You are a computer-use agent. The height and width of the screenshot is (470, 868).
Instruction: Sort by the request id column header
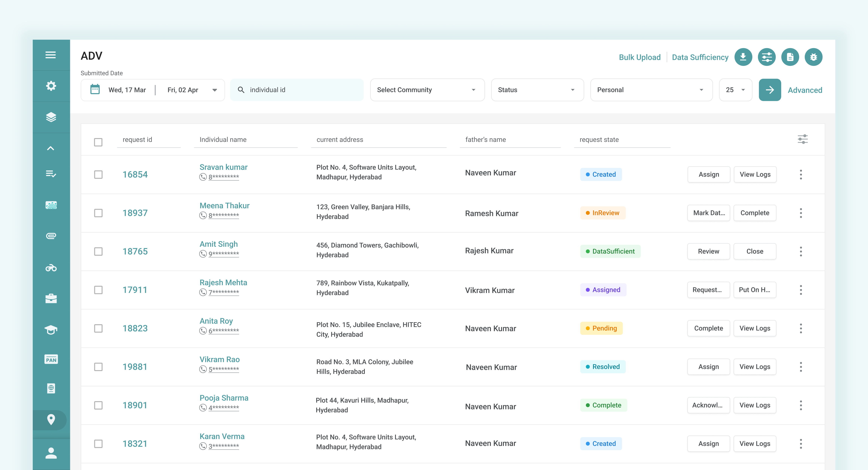pyautogui.click(x=137, y=139)
